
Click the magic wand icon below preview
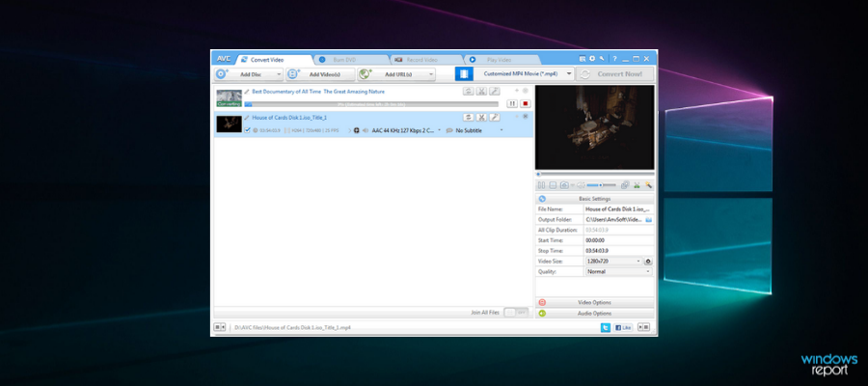tap(648, 185)
